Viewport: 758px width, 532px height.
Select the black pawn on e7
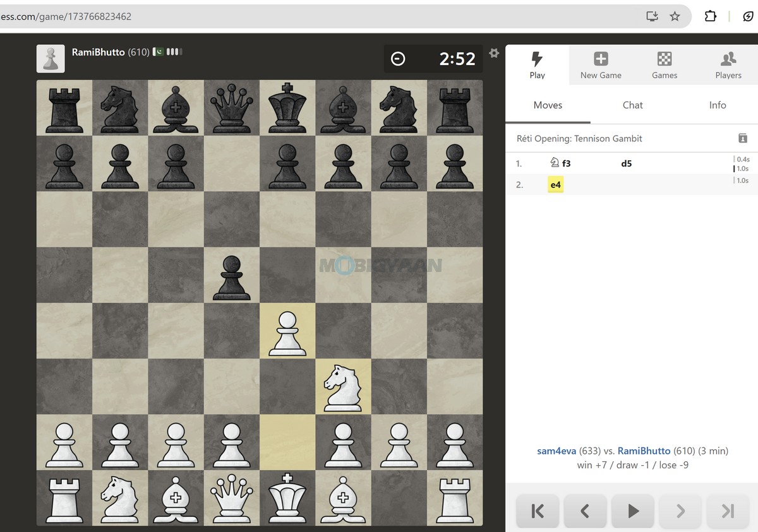point(287,163)
